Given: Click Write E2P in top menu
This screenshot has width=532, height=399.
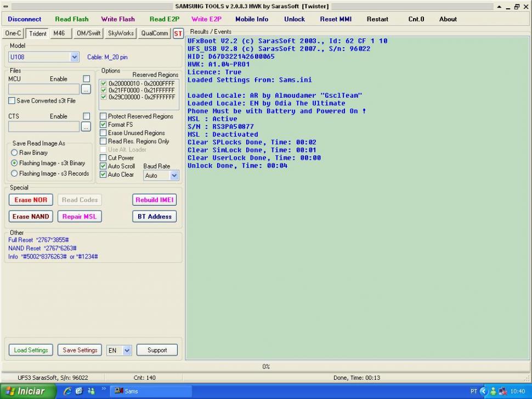Looking at the screenshot, I should click(206, 19).
